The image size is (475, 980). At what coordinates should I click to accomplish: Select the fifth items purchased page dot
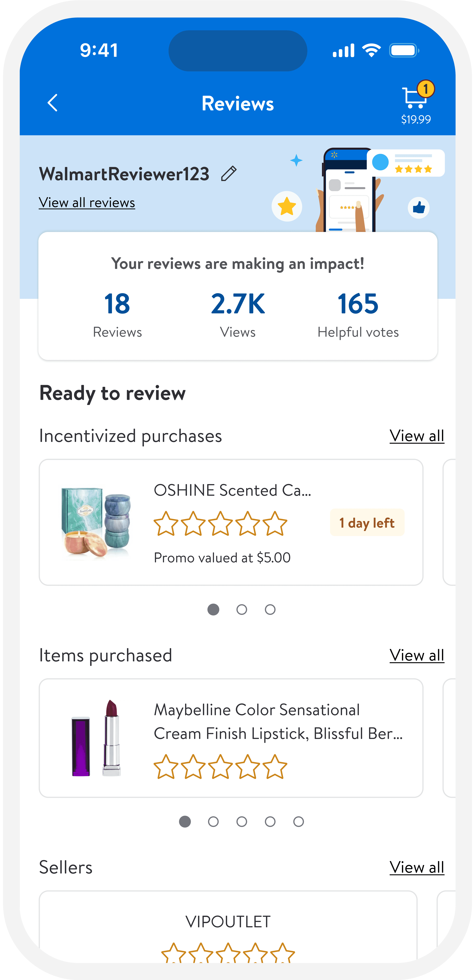click(x=298, y=822)
